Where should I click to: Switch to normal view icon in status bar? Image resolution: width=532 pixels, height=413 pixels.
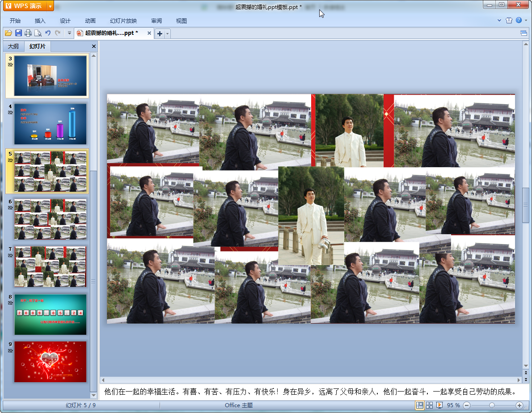420,405
